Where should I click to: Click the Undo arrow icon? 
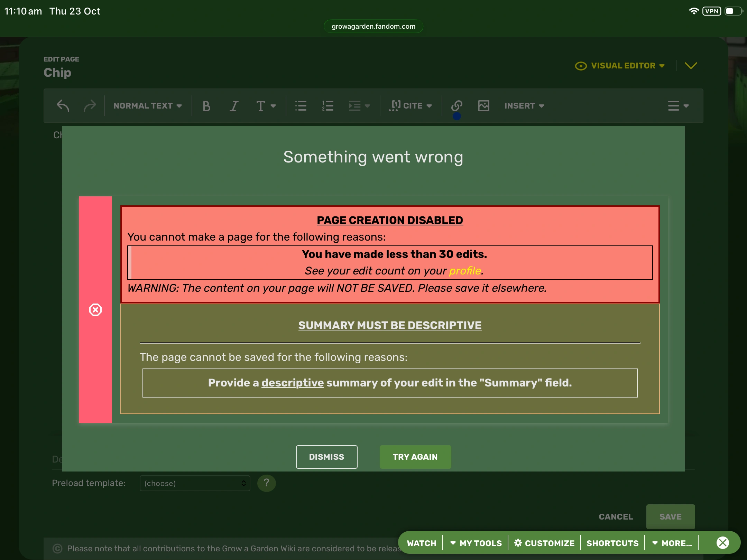pos(63,106)
